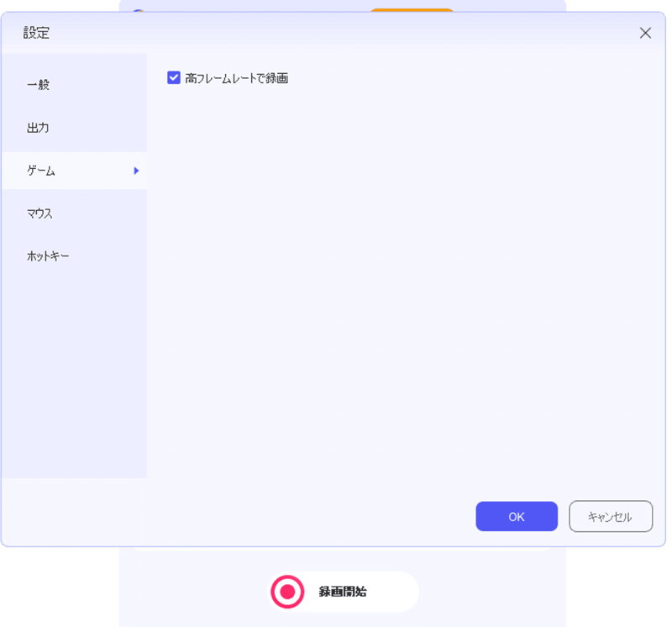
Task: Dismiss changes with キャンセル
Action: tap(611, 516)
